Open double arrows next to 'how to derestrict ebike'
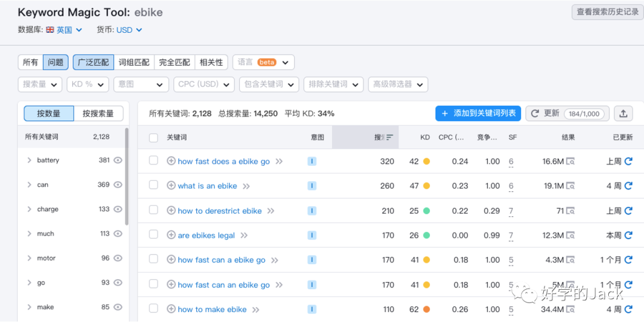This screenshot has width=644, height=322. [271, 211]
